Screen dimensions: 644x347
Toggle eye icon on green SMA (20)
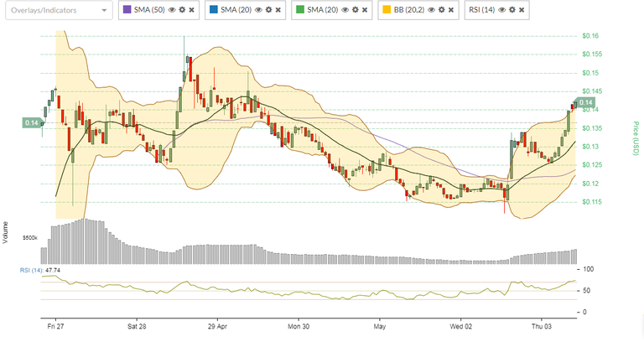click(x=345, y=10)
